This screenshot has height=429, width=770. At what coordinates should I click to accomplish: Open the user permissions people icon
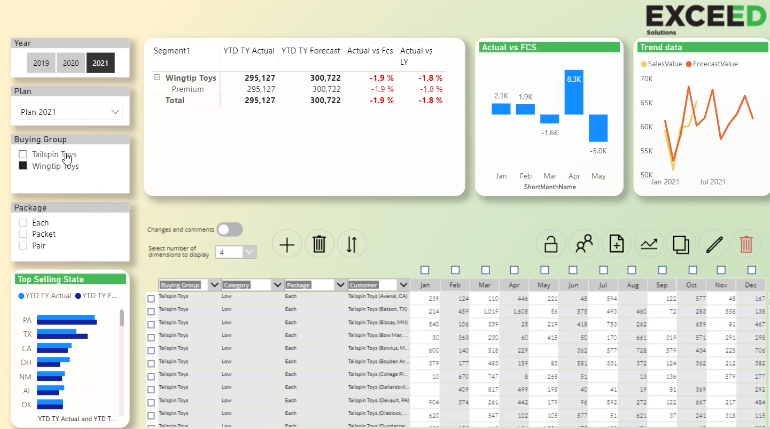coord(584,244)
